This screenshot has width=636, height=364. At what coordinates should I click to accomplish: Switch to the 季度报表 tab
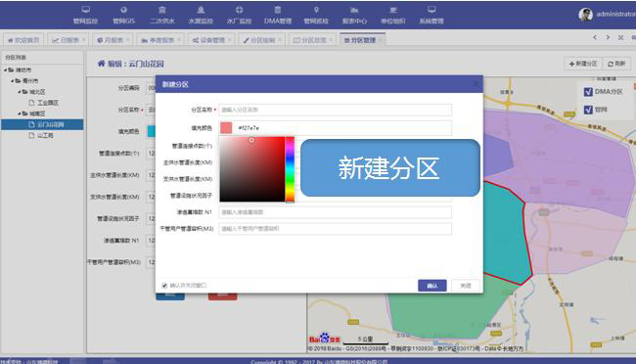click(x=160, y=40)
